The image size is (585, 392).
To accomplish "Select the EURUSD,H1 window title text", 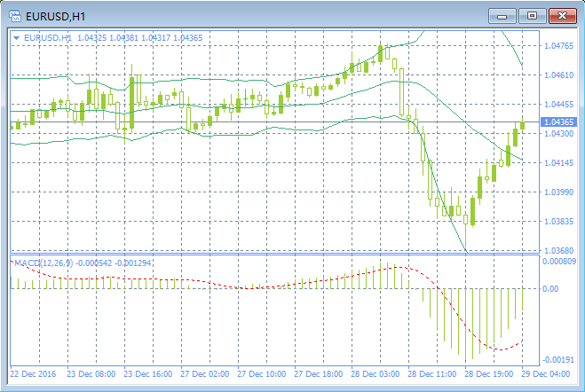I will click(56, 17).
